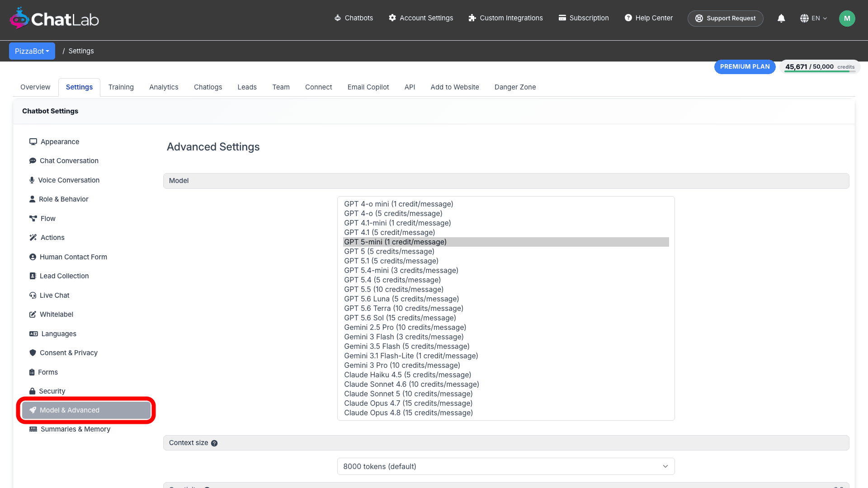Screen dimensions: 868x488
Task: Click the ChatLab robot logo
Action: pyautogui.click(x=19, y=18)
